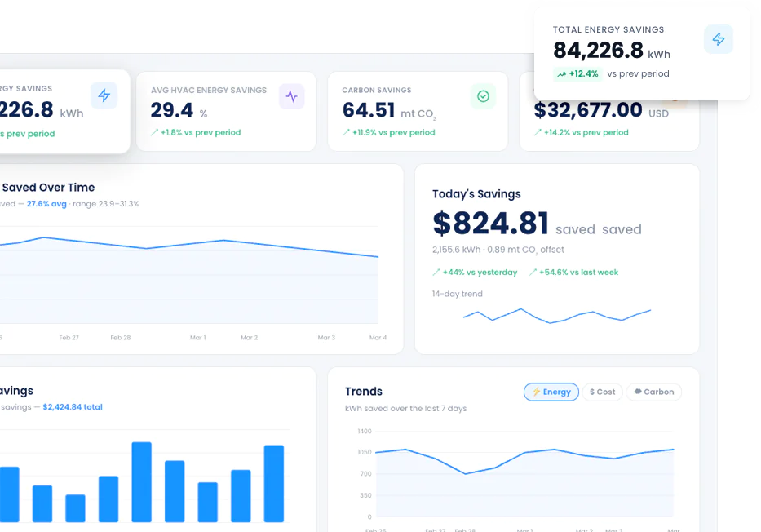Click the $32,677.00 USD cost value
761x532 pixels.
pyautogui.click(x=588, y=110)
